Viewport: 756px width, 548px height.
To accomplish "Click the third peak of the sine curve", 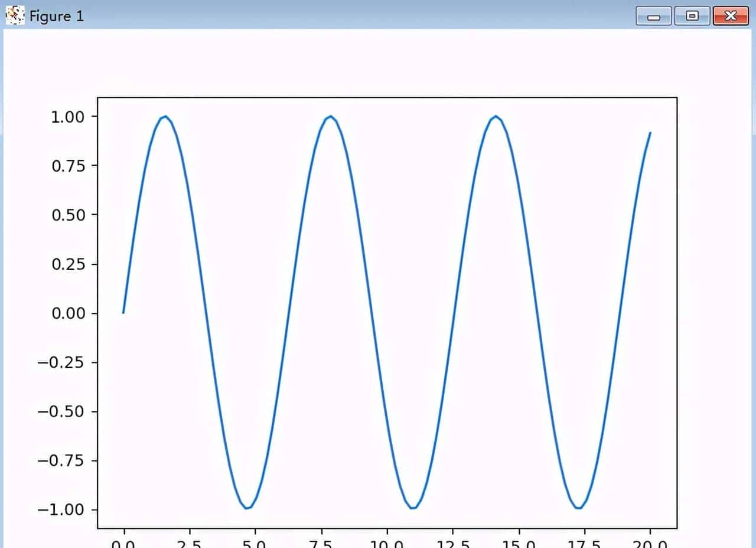I will [496, 116].
